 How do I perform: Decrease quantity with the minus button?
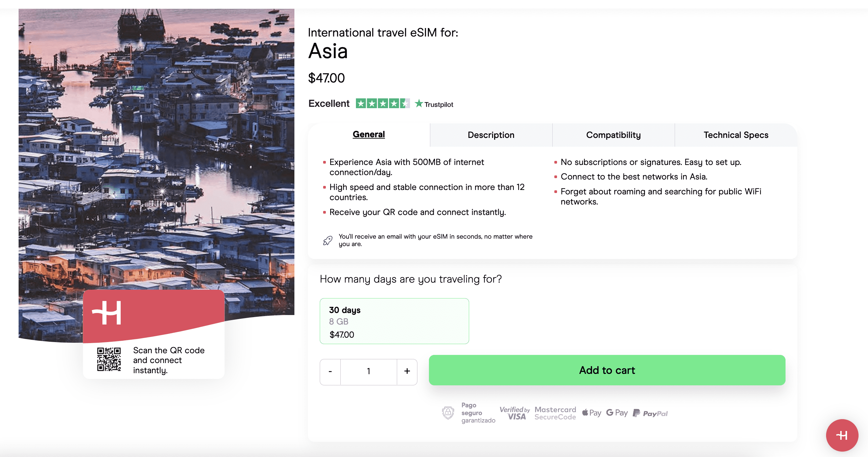(330, 371)
